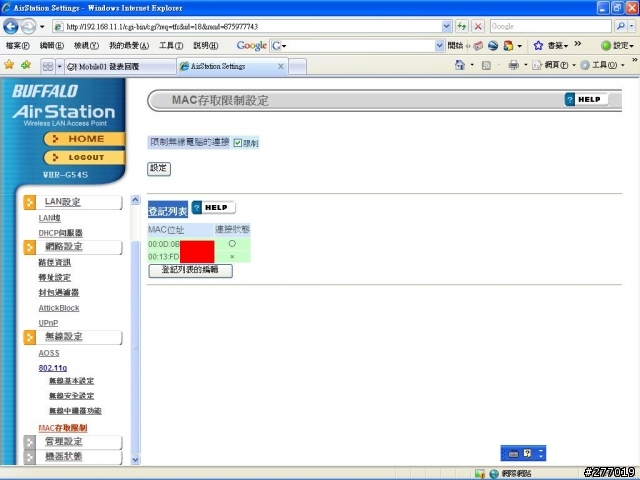Open the 我的最愛(A) menu
640x480 pixels.
tap(129, 45)
